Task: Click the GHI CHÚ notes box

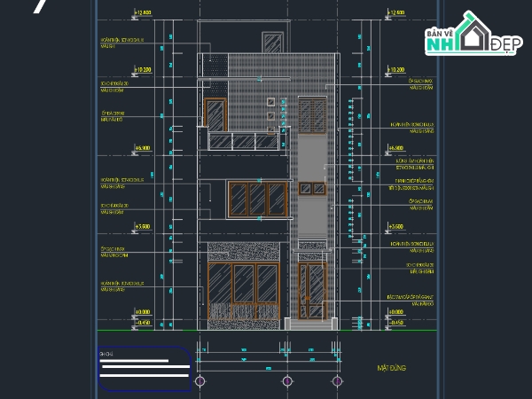Action: click(x=145, y=368)
